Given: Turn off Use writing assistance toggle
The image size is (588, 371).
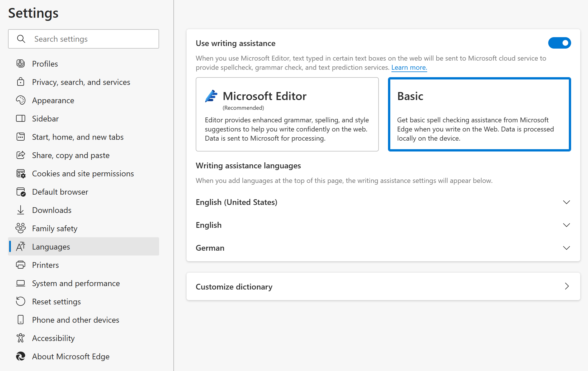Looking at the screenshot, I should point(559,43).
